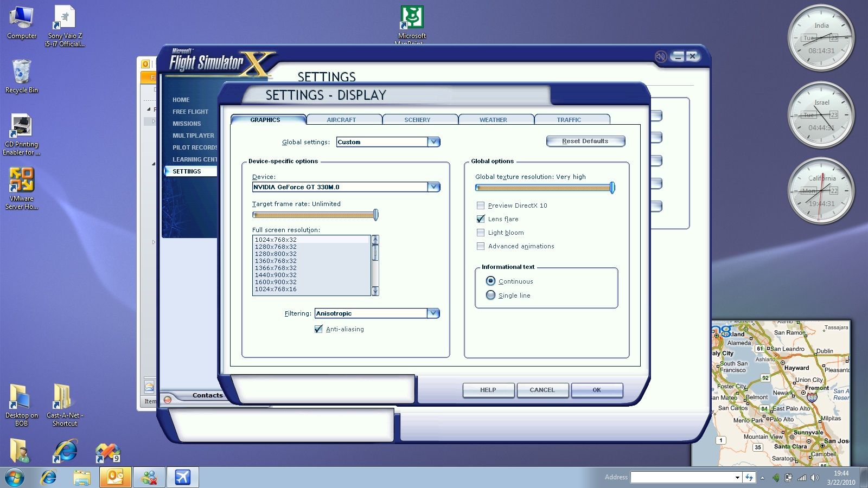Viewport: 868px width, 488px height.
Task: Open the VMware Server Home icon
Action: (x=21, y=189)
